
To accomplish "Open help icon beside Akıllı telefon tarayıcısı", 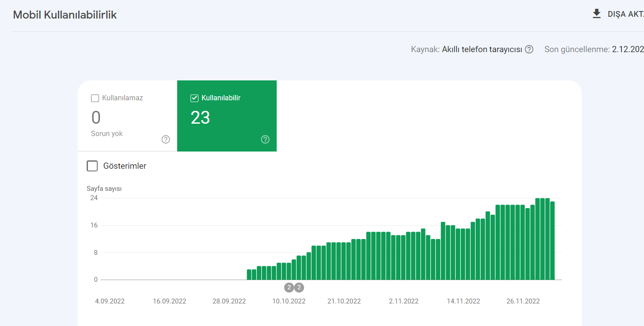I will [529, 49].
